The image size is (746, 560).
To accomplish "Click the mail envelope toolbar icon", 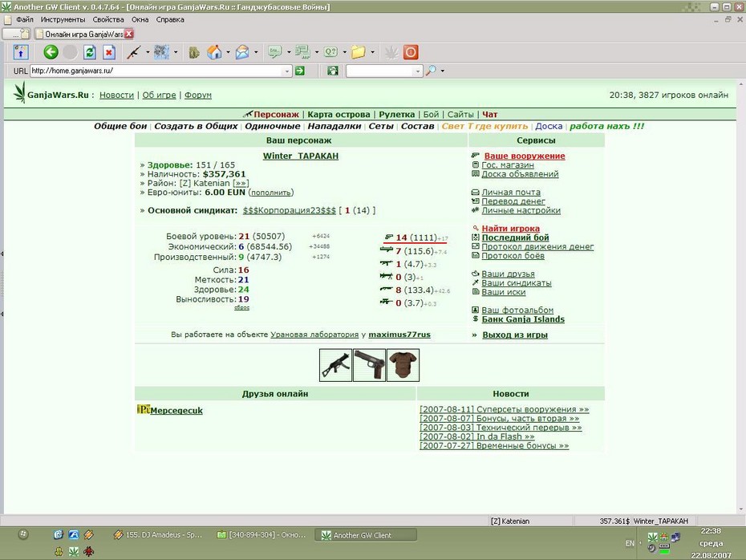I will tap(242, 52).
